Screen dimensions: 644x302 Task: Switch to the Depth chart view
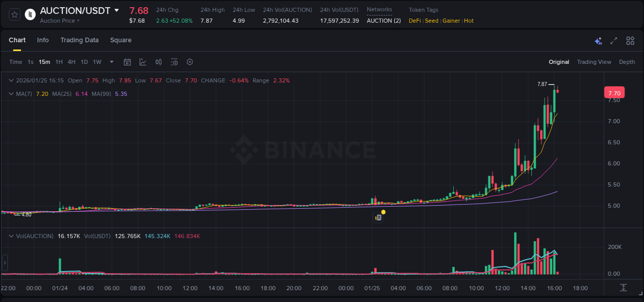pyautogui.click(x=627, y=62)
